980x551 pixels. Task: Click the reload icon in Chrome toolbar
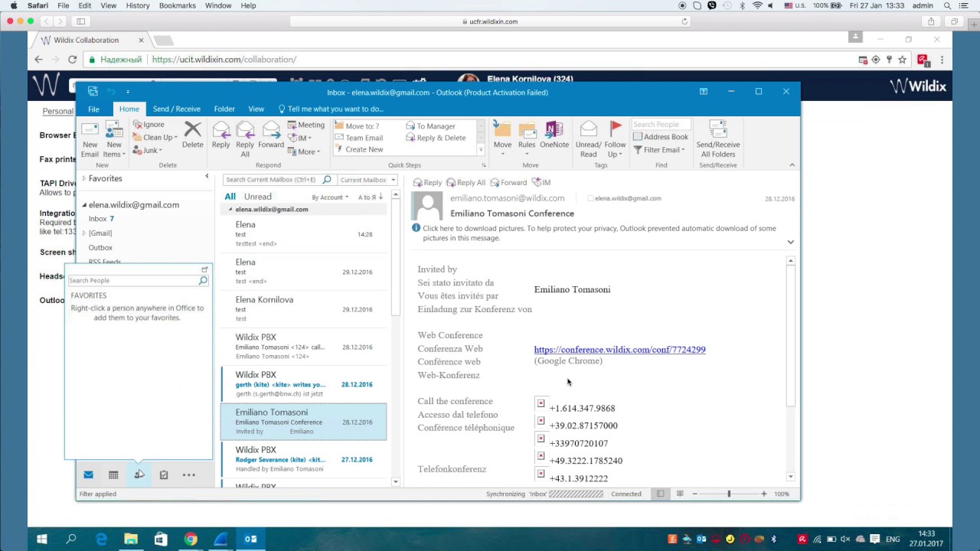[x=72, y=59]
